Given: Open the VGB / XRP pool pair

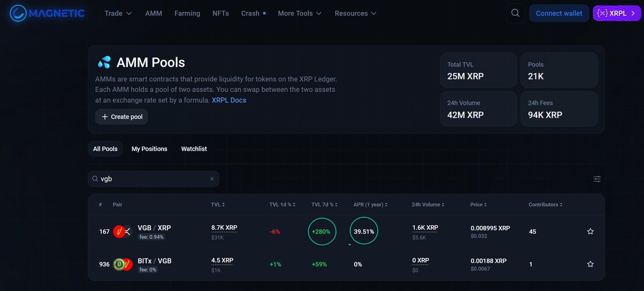Looking at the screenshot, I should [x=154, y=228].
